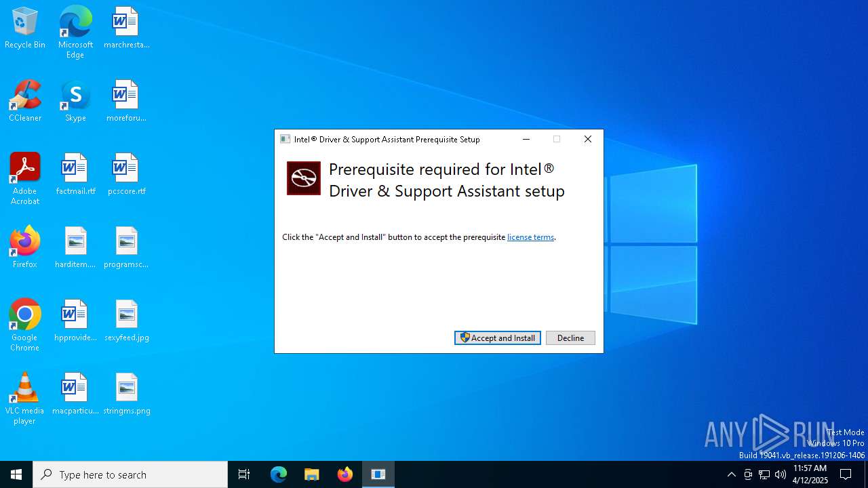
Task: Select moreforu Word document on desktop
Action: (127, 101)
